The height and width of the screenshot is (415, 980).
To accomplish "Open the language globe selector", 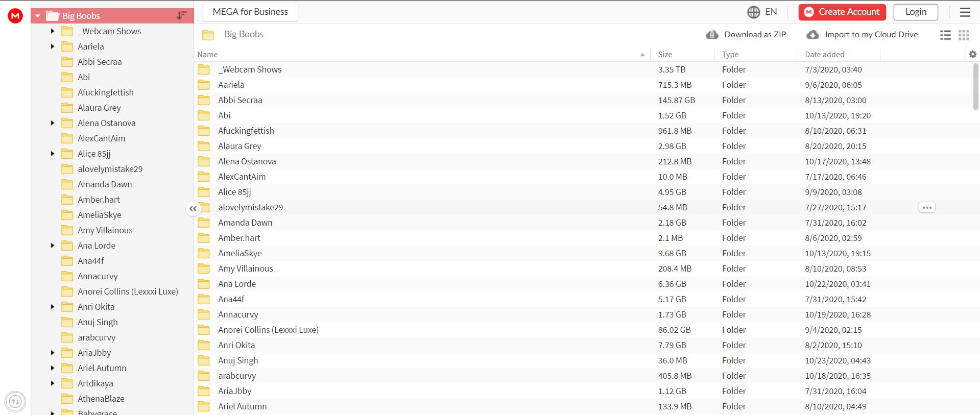I will [x=754, y=12].
